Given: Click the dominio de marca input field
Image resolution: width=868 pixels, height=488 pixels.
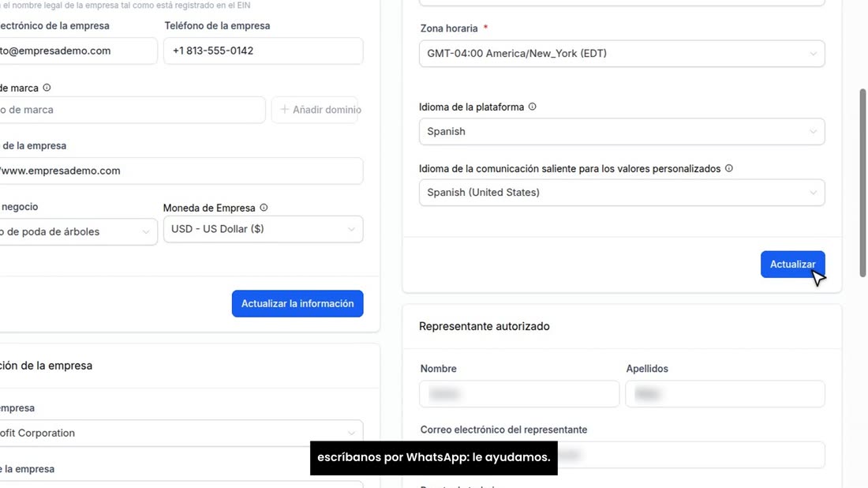Looking at the screenshot, I should point(132,110).
